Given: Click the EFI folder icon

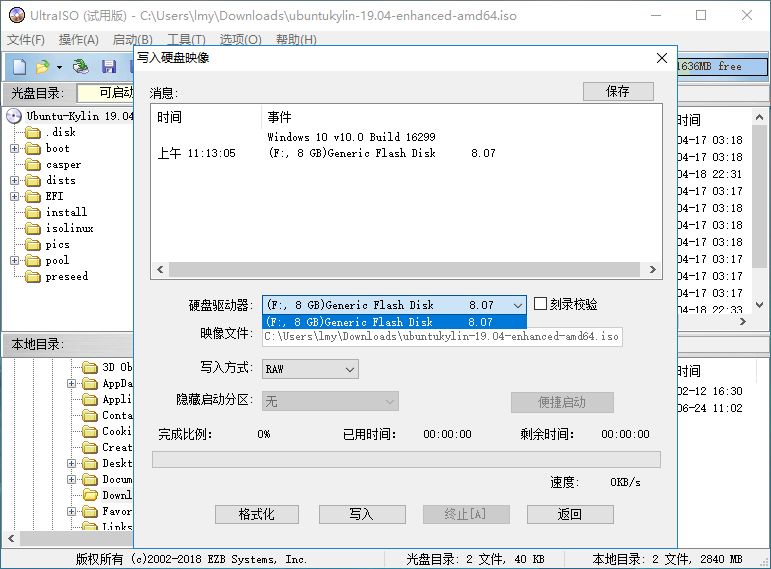Looking at the screenshot, I should [x=33, y=196].
